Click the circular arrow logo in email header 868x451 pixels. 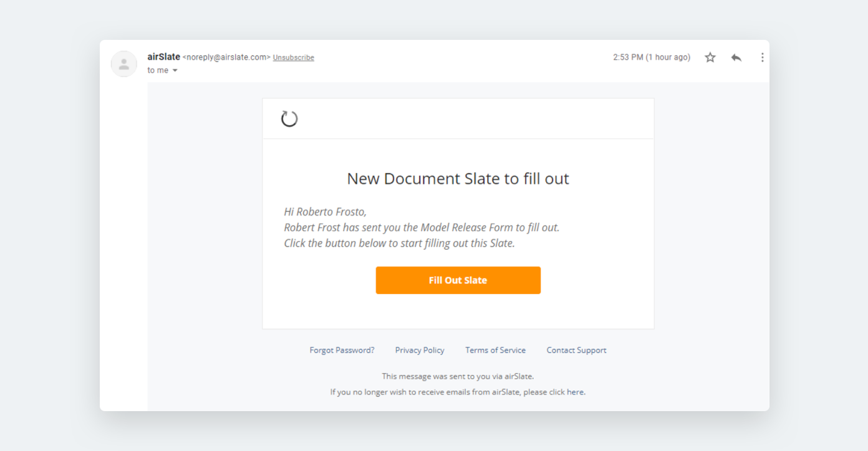click(x=289, y=118)
